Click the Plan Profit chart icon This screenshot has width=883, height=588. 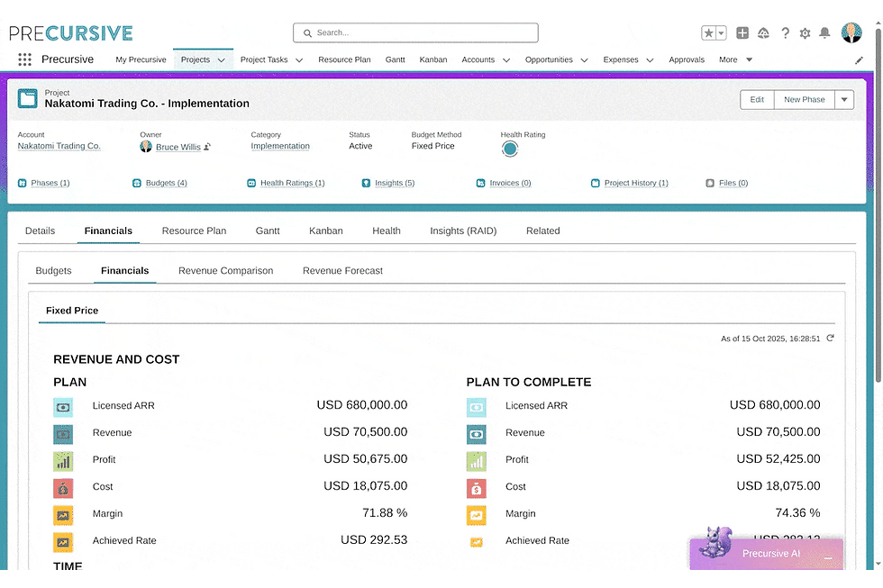pyautogui.click(x=63, y=461)
